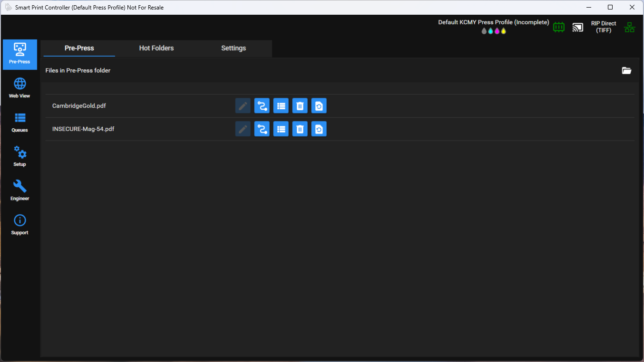Click the green memory chip status icon
Viewport: 644px width, 362px height.
tap(559, 27)
